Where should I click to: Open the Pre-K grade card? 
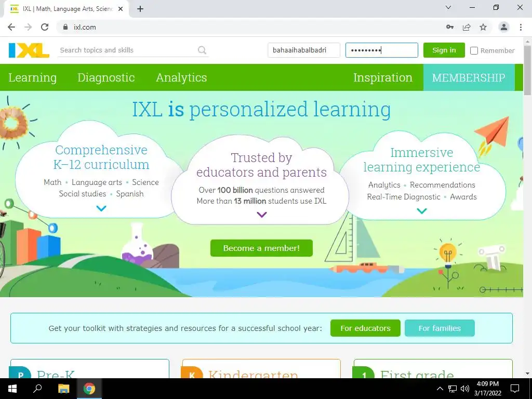(x=89, y=369)
